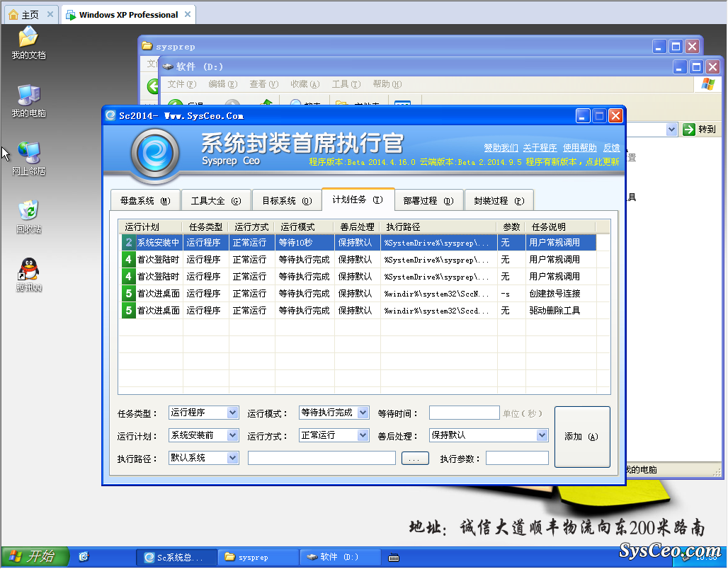Open the address bar dropdown in 软件 (D:) window
The image size is (728, 569).
[x=671, y=130]
